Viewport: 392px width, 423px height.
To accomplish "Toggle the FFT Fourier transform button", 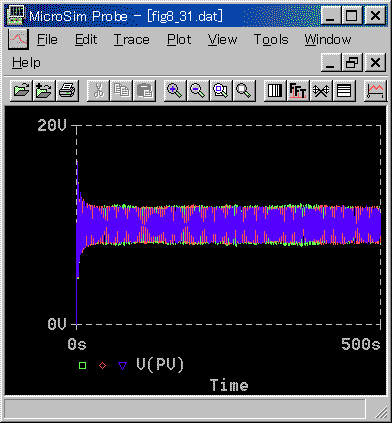I will point(298,90).
